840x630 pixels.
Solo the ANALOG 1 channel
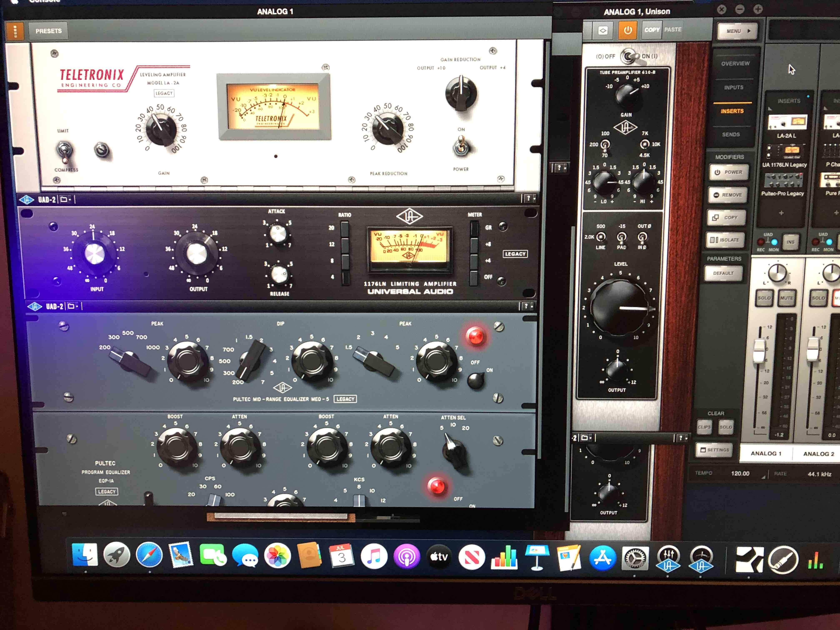pos(764,298)
